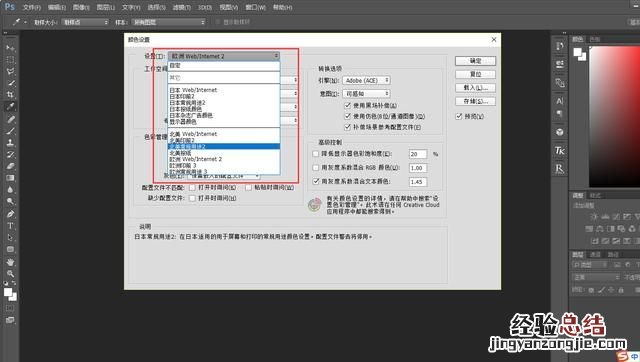
Task: Open the 文件(F) menu
Action: [31, 7]
